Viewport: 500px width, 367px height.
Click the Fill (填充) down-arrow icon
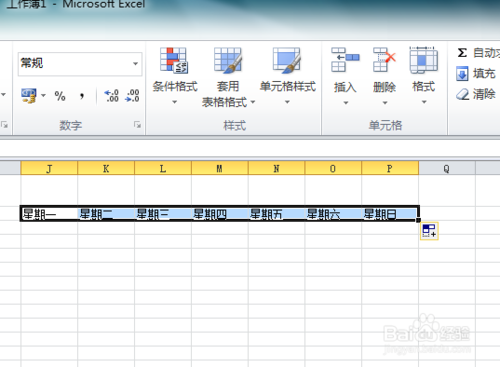coord(462,74)
